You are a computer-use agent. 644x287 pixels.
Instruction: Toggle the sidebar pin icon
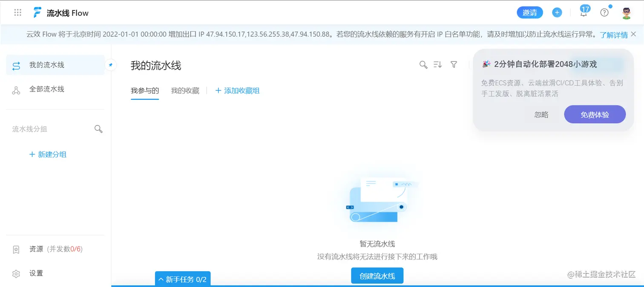pyautogui.click(x=111, y=65)
